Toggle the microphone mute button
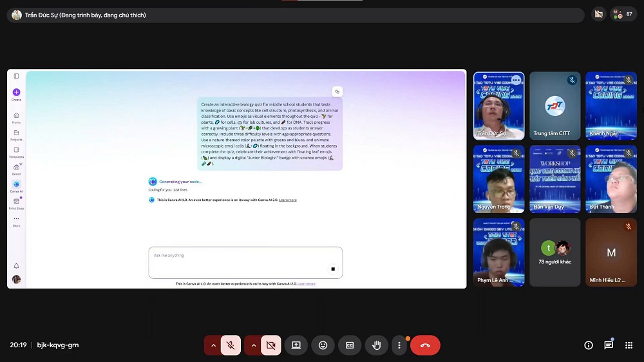 (231, 345)
